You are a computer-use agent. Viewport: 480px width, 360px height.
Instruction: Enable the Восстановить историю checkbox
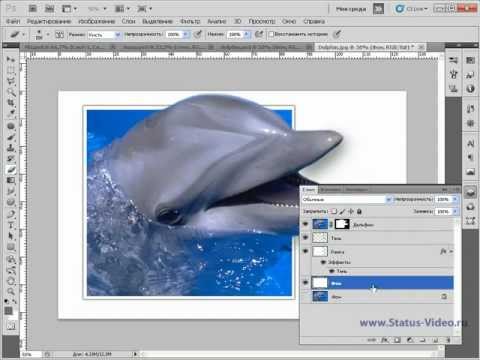271,34
